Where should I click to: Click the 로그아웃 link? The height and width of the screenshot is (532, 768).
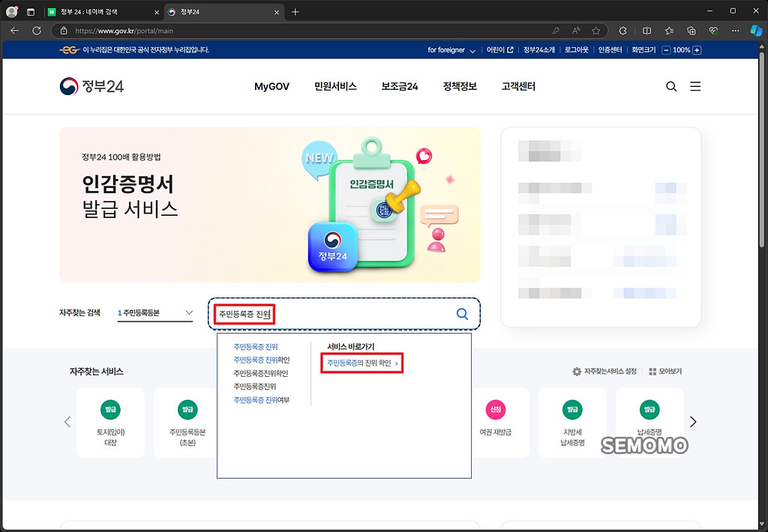tap(577, 50)
